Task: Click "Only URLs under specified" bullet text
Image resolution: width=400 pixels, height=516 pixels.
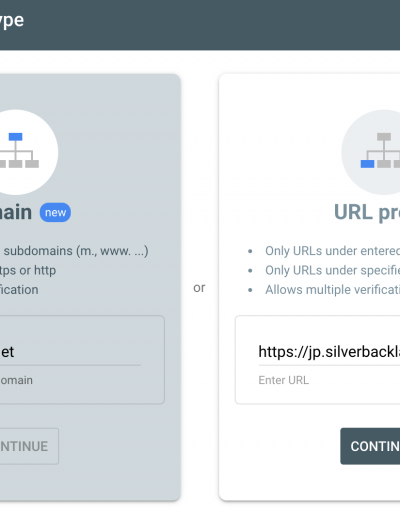Action: [332, 270]
